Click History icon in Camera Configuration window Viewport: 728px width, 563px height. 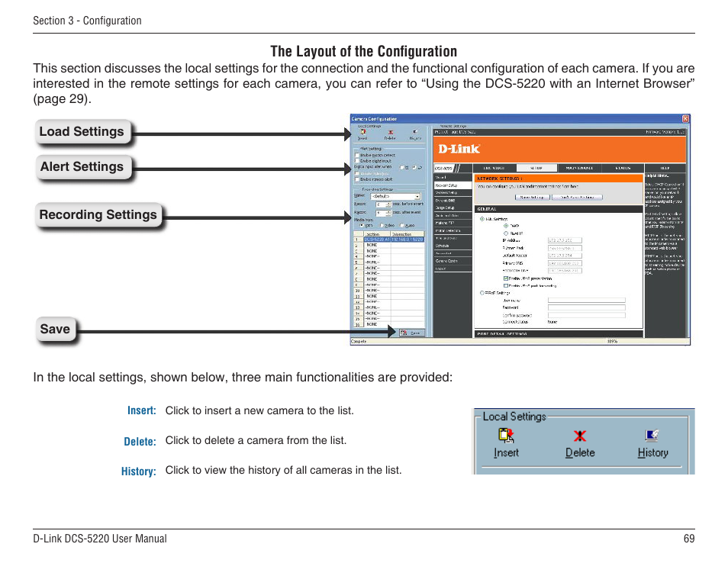tap(415, 132)
